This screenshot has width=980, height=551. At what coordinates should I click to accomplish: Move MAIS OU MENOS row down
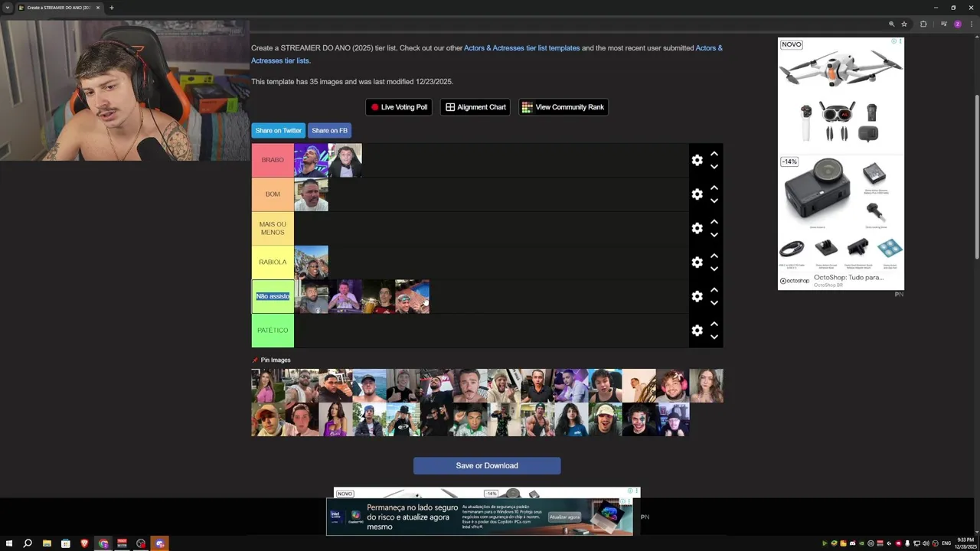[714, 235]
